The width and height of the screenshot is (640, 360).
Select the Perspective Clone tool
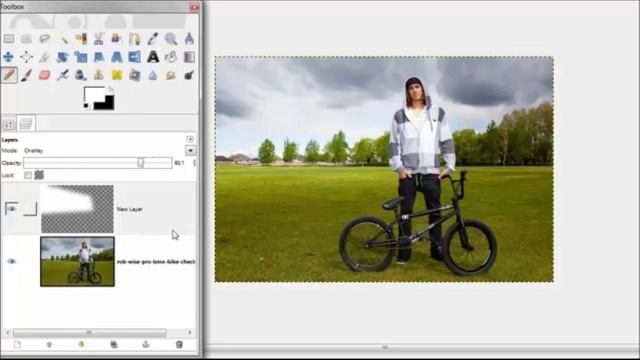[134, 75]
